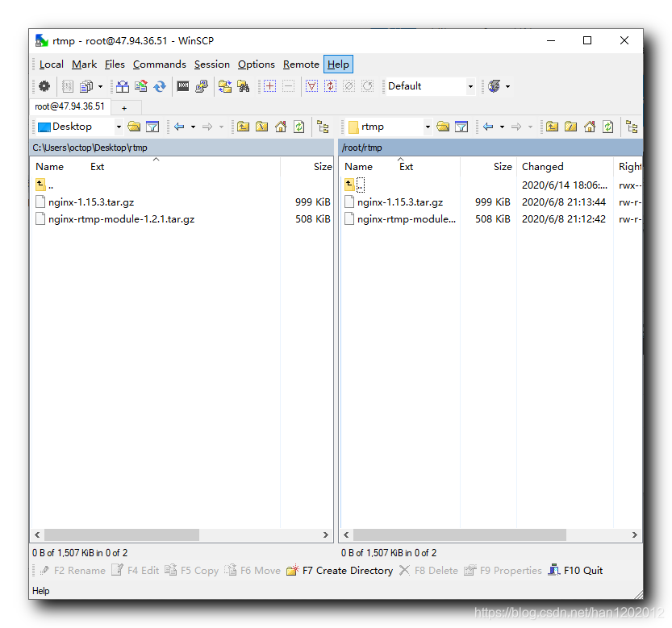
Task: Click the Synchronize icon with red arrow
Action: [141, 86]
